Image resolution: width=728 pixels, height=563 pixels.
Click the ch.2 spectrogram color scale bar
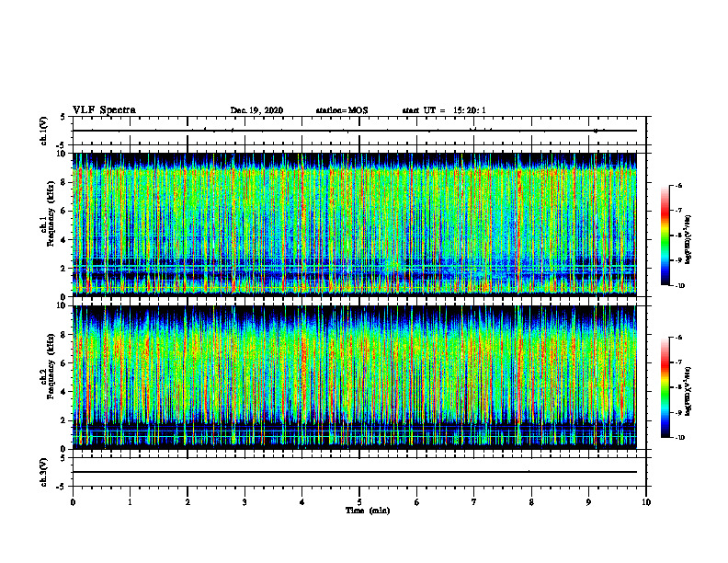[665, 387]
